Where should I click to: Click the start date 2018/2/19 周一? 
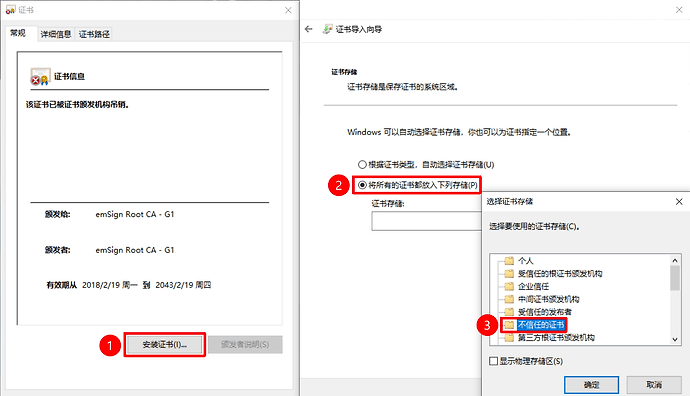tap(110, 285)
